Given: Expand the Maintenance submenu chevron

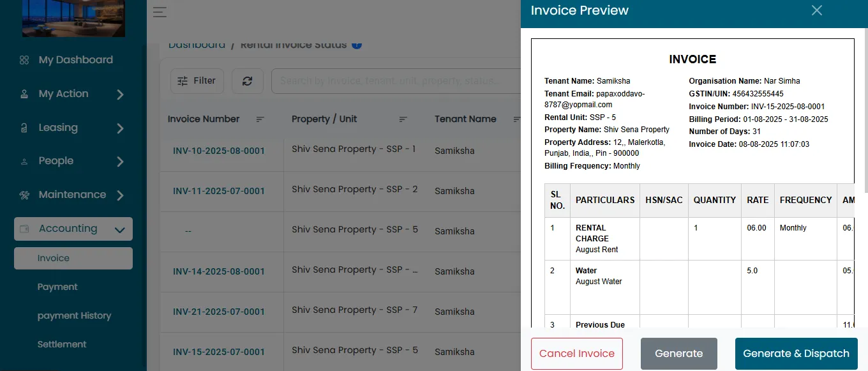Looking at the screenshot, I should (120, 195).
